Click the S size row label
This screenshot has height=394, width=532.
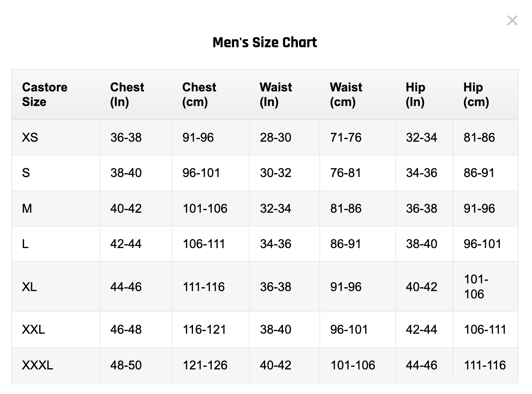(x=26, y=173)
